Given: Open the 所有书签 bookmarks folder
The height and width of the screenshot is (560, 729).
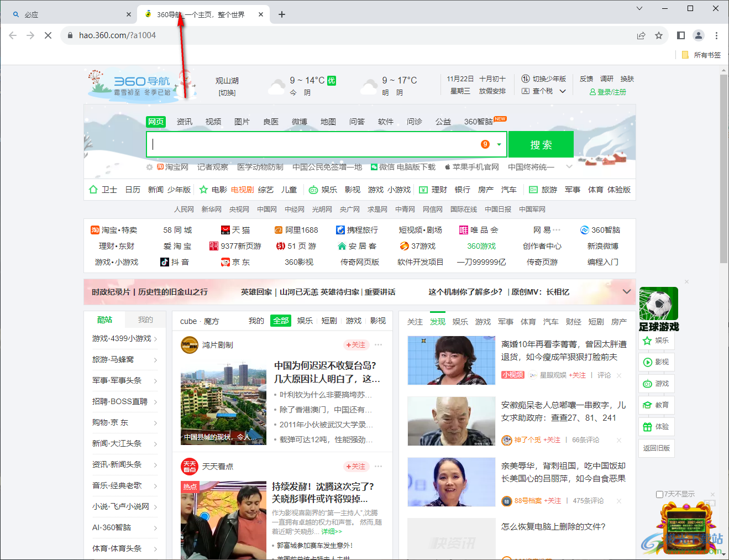Looking at the screenshot, I should point(701,55).
